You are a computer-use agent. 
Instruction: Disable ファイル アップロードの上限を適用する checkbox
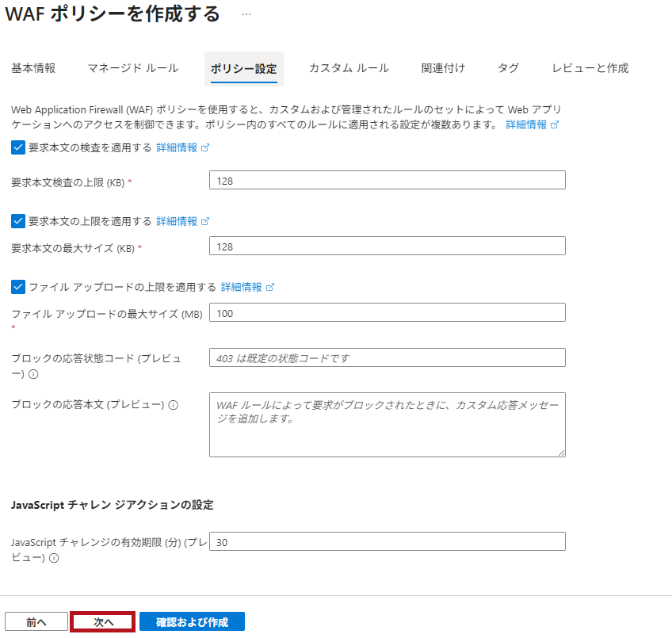pos(18,287)
